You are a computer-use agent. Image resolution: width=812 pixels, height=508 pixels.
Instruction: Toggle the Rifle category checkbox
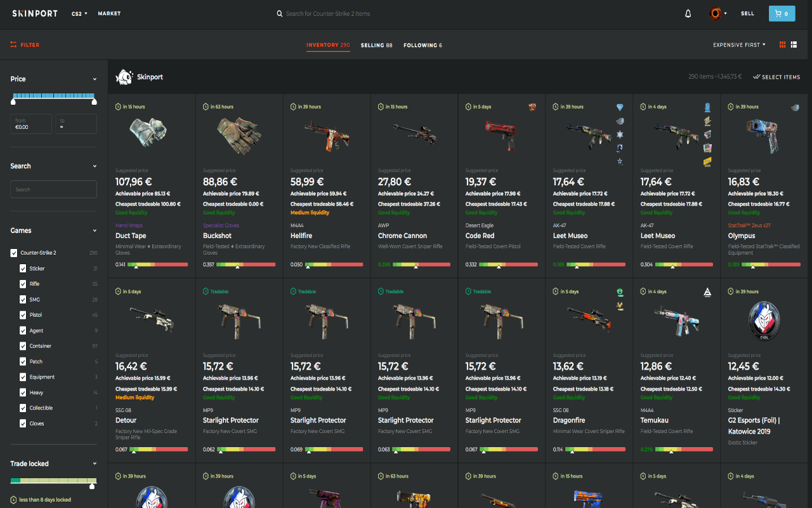point(23,284)
